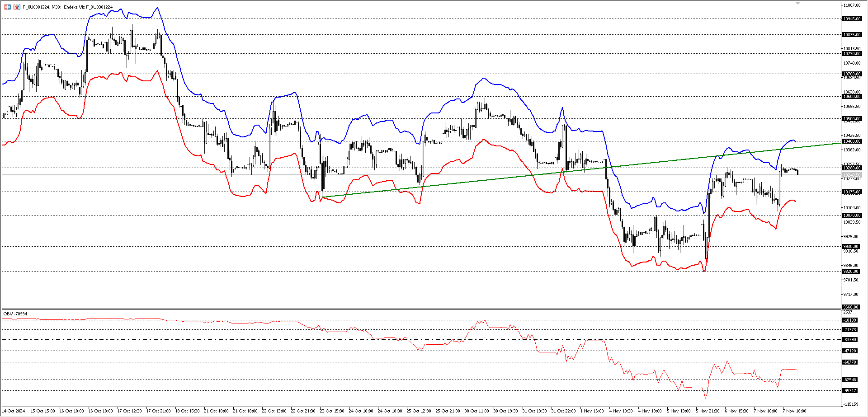
Task: Click the 10175.00 price level label
Action: (852, 192)
